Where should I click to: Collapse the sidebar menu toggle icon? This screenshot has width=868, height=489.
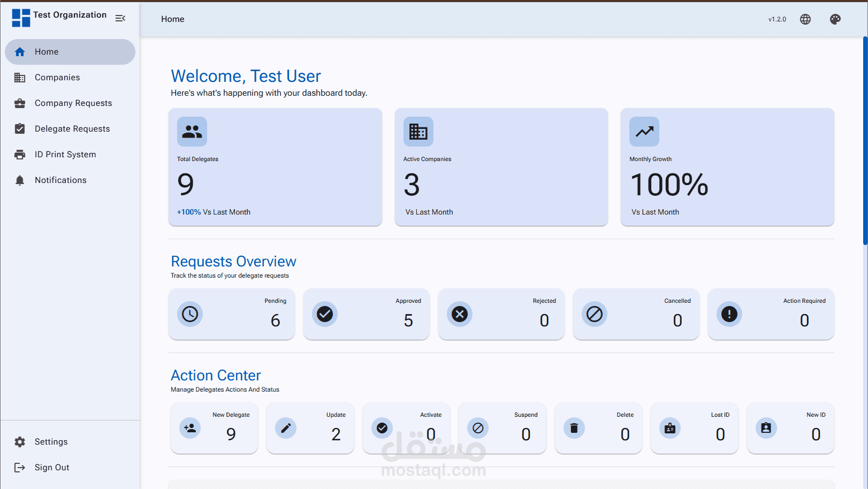tap(120, 18)
